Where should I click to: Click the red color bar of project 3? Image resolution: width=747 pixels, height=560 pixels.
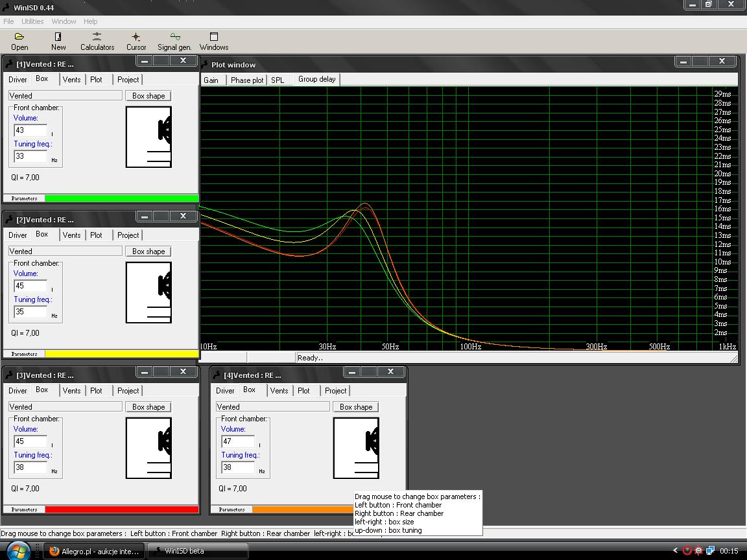tap(121, 509)
